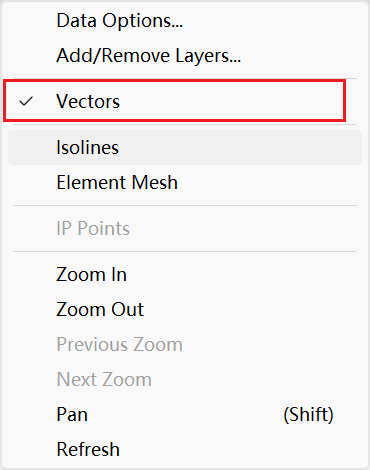Show the Element Mesh overlay
370x470 pixels.
185,182
